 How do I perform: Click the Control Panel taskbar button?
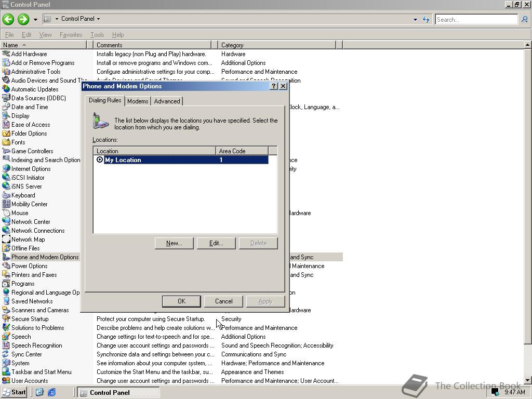(x=118, y=392)
